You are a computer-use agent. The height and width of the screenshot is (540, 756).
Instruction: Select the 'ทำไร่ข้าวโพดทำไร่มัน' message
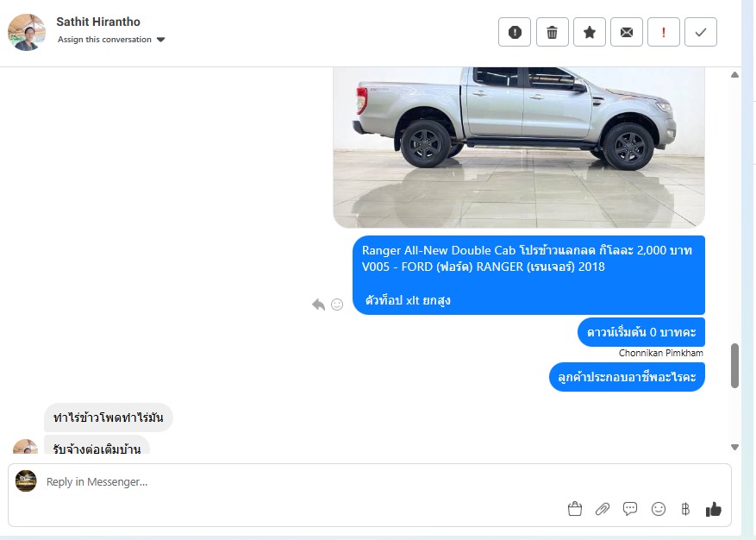(109, 418)
